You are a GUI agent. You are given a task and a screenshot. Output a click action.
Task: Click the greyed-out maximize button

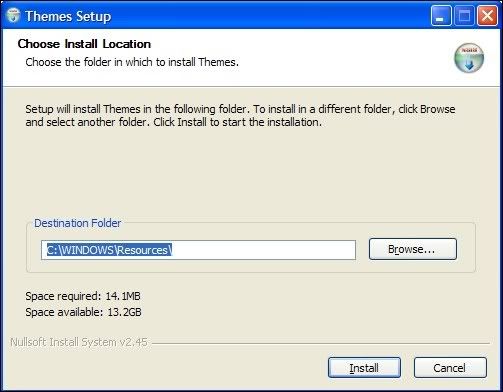pos(464,16)
